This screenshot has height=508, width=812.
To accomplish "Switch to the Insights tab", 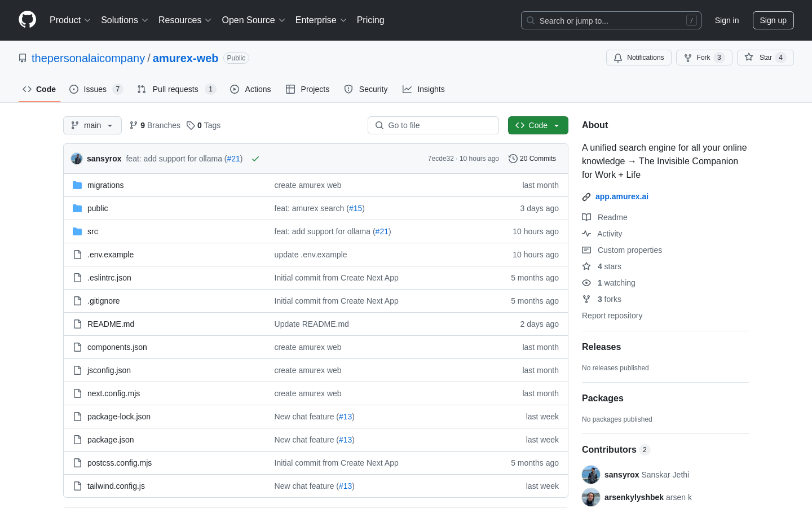I will (x=423, y=89).
